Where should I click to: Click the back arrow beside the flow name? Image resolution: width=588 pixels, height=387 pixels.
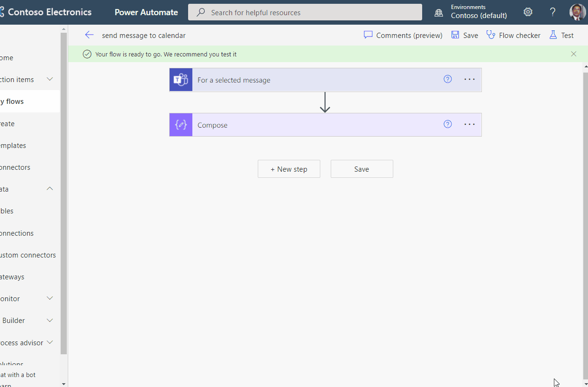tap(89, 35)
